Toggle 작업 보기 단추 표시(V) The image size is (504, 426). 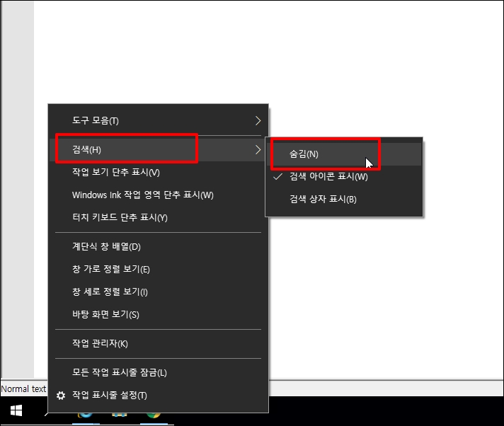point(158,173)
